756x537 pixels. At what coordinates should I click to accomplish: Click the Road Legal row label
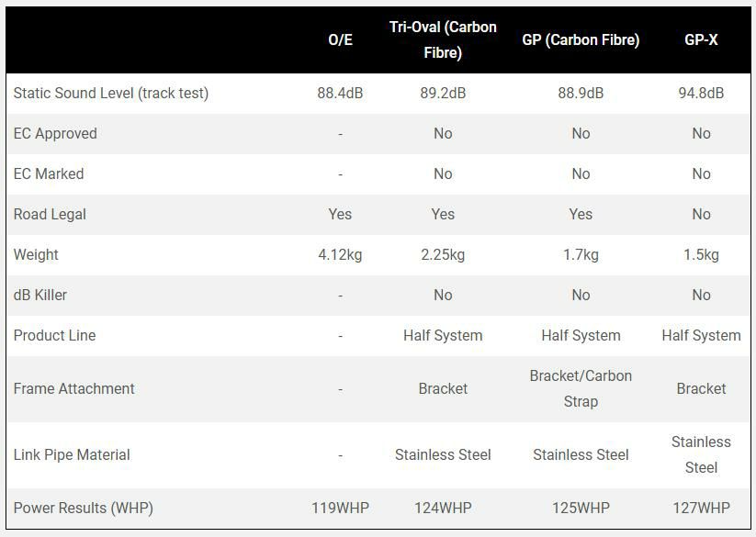click(50, 214)
